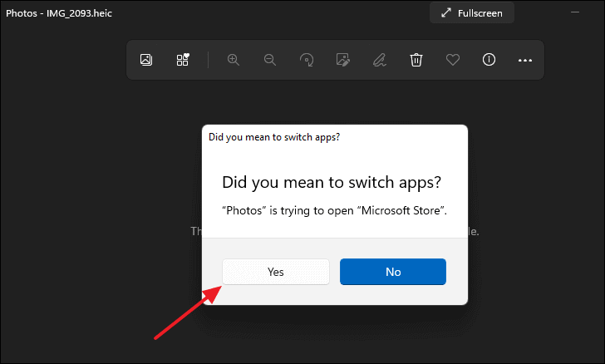Click the Photos - IMG_2093.heic window title
605x364 pixels.
59,13
